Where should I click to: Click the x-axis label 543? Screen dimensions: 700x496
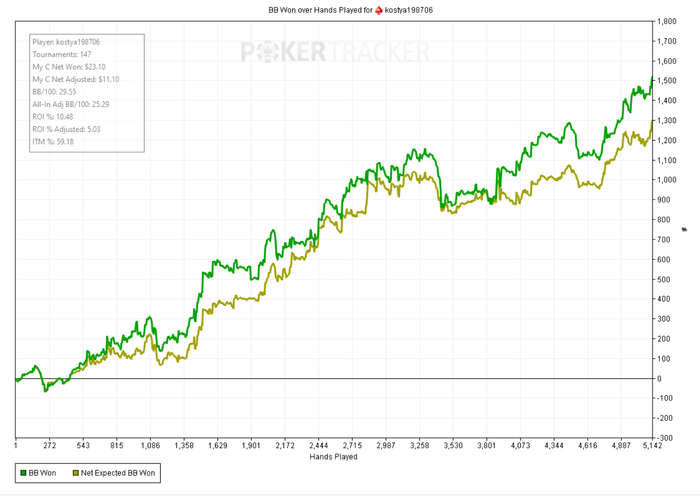[x=83, y=446]
